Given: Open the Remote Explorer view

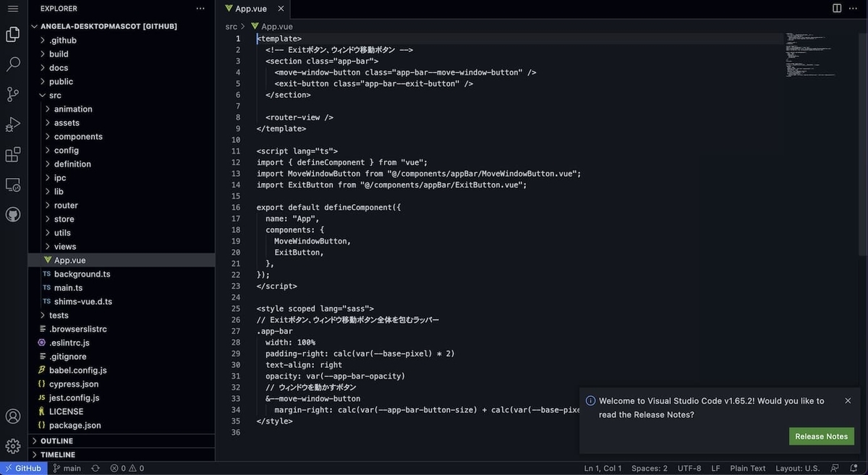Looking at the screenshot, I should (x=13, y=185).
